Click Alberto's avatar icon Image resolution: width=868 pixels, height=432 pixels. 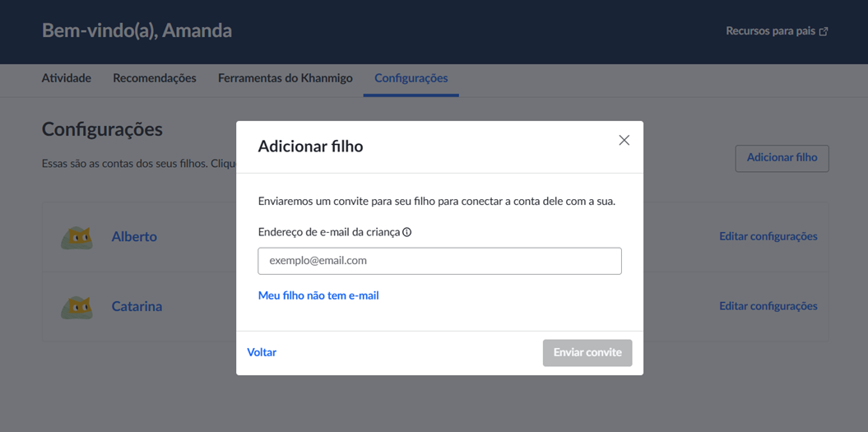click(77, 237)
